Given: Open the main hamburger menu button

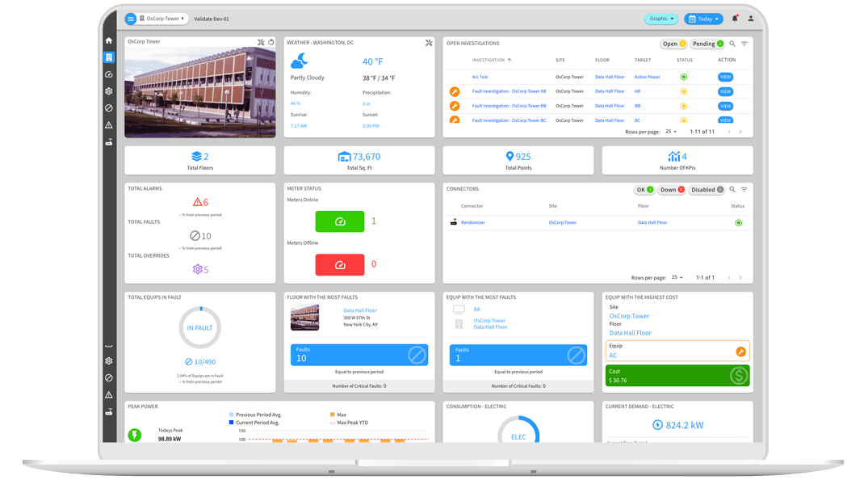Looking at the screenshot, I should pyautogui.click(x=131, y=19).
